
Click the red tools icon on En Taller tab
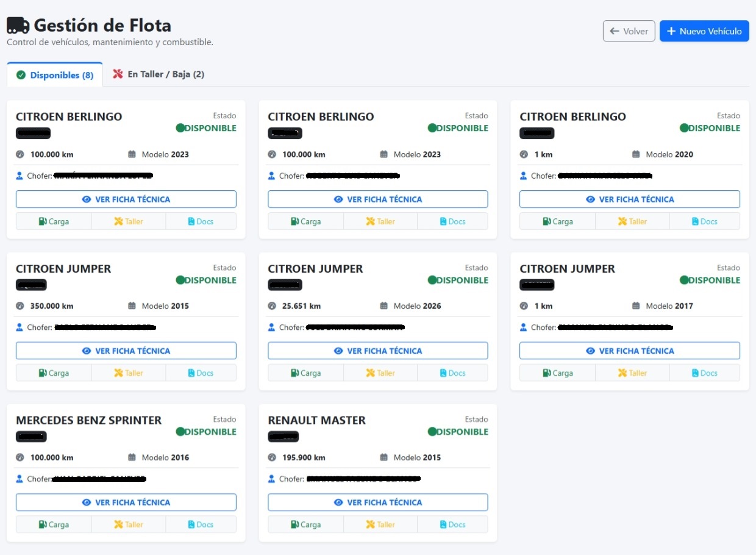pyautogui.click(x=117, y=74)
